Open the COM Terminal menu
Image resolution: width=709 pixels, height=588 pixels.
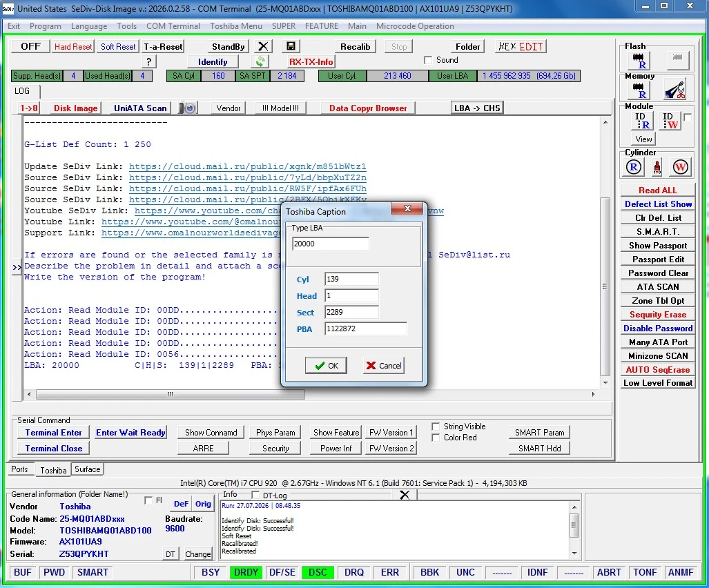point(173,26)
